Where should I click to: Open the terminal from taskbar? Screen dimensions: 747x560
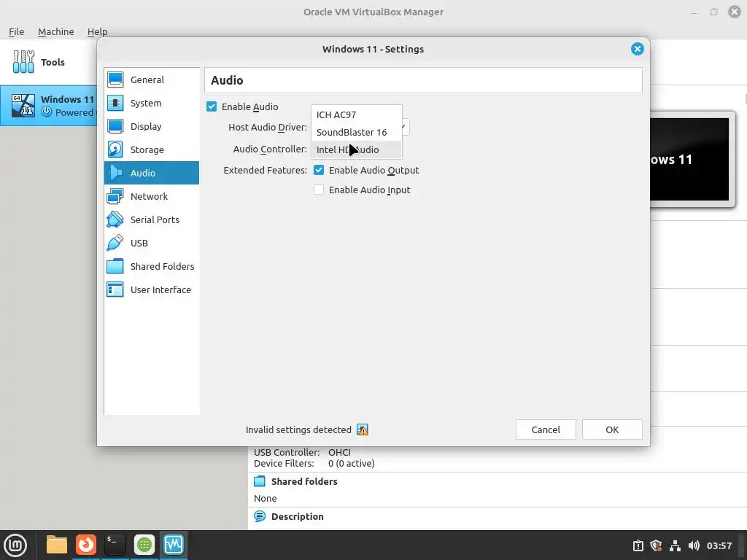(115, 545)
